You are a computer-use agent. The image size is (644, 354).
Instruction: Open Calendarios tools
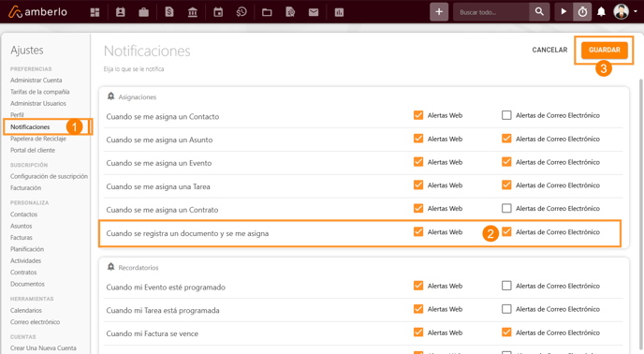(26, 310)
